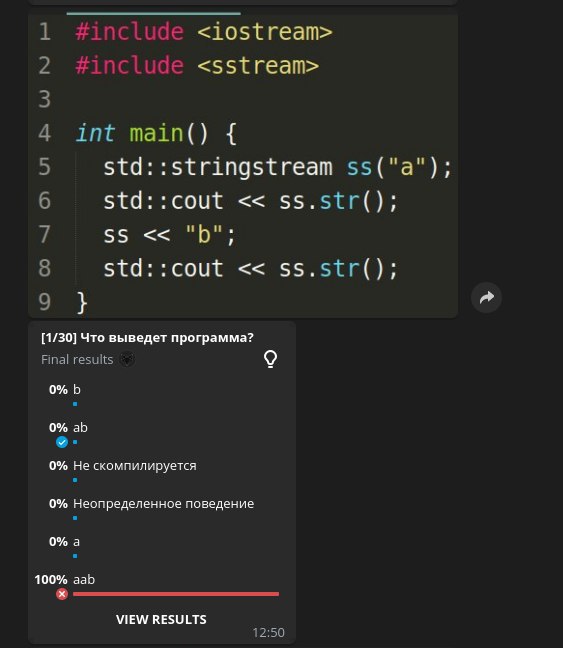Click the blue correct-answer checkmark icon
563x648 pixels.
[62, 442]
